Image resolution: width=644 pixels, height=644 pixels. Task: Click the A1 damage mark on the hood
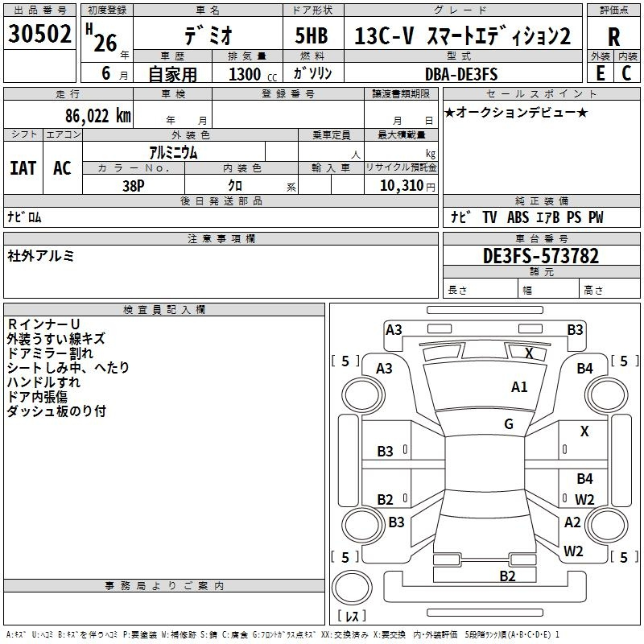[519, 387]
